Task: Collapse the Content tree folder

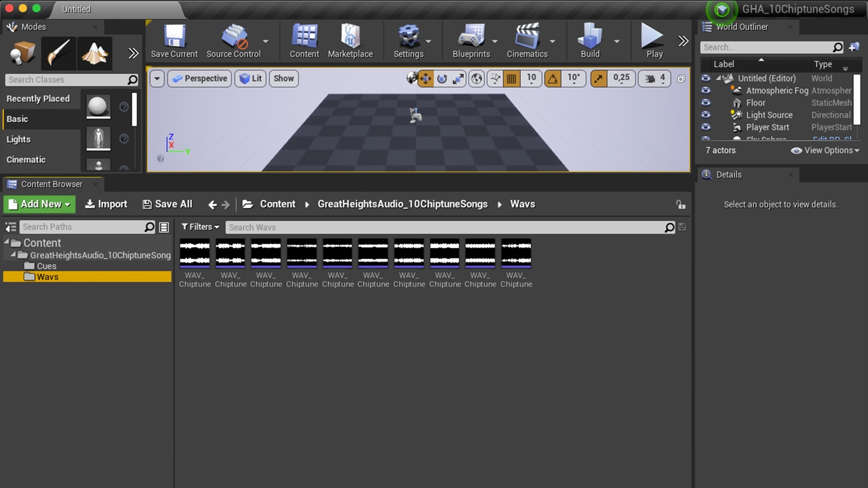Action: point(7,243)
